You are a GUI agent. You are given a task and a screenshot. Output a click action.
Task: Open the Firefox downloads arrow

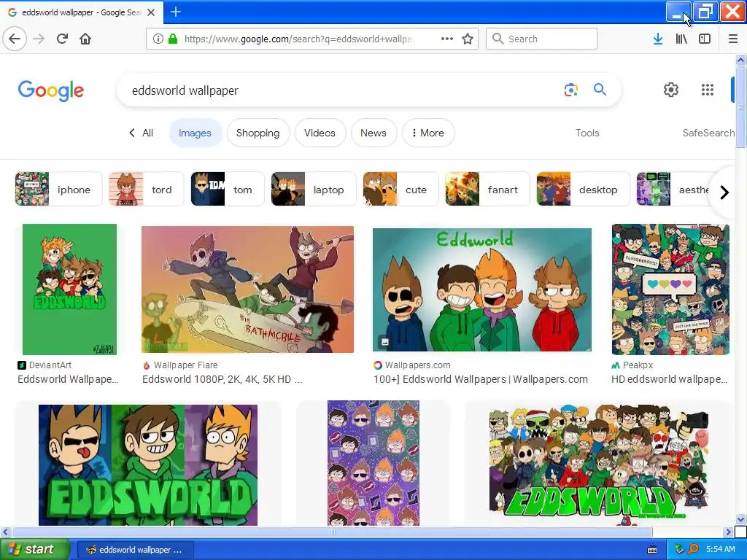point(658,39)
